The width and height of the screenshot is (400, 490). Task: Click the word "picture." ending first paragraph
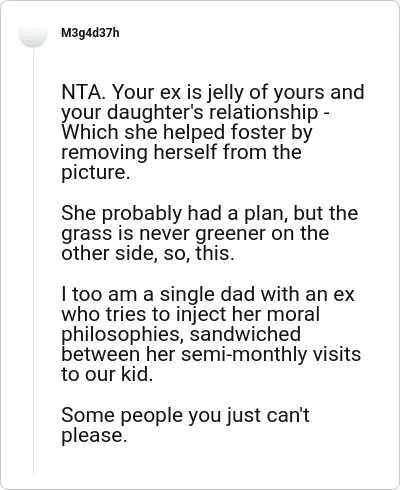pyautogui.click(x=96, y=173)
